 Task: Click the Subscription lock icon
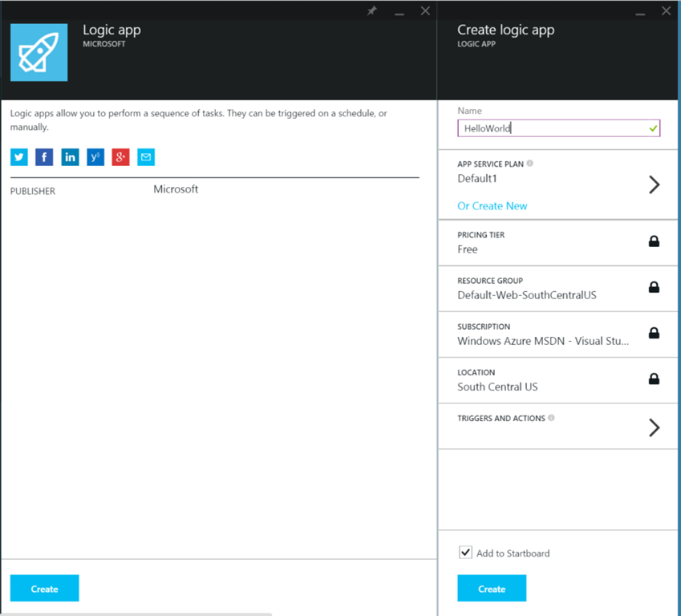[654, 333]
